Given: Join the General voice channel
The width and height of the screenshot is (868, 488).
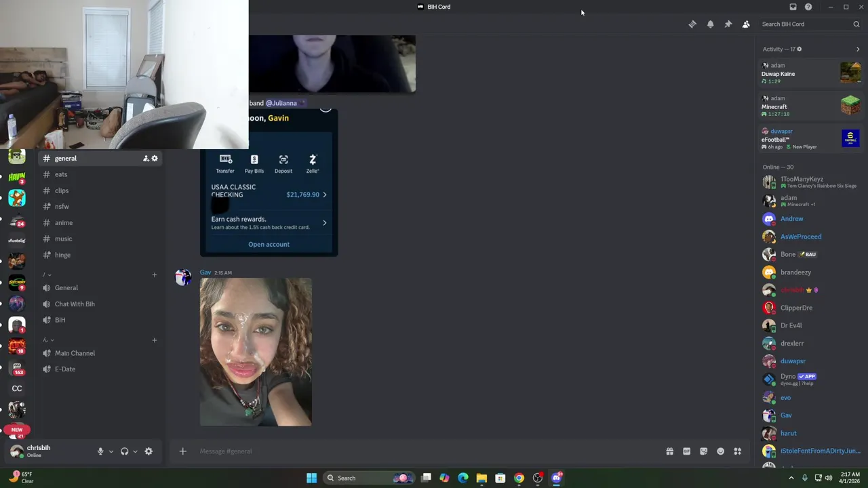Looking at the screenshot, I should click(100, 288).
